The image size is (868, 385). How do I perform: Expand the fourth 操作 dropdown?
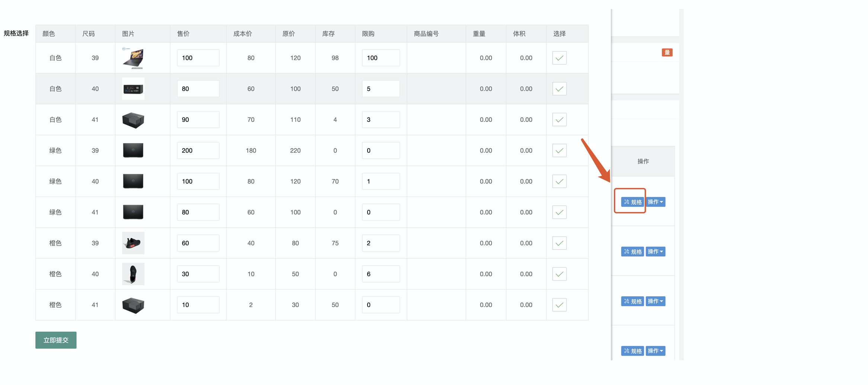[x=655, y=351]
